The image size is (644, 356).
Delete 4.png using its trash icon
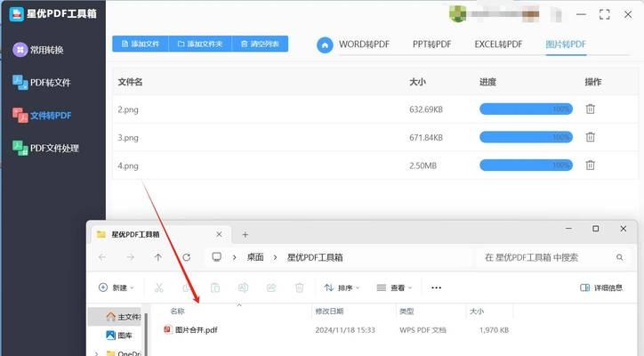click(x=591, y=166)
